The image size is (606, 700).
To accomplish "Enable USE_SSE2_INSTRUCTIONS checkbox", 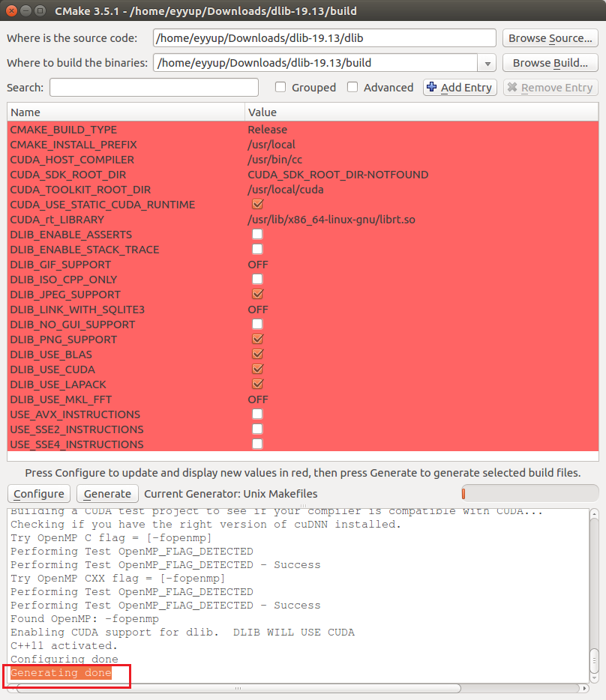I will point(257,429).
